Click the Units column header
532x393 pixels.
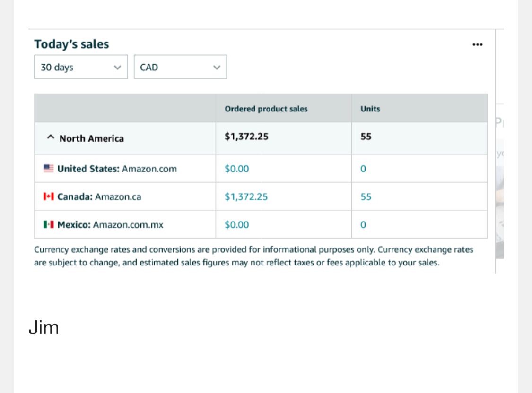tap(370, 109)
